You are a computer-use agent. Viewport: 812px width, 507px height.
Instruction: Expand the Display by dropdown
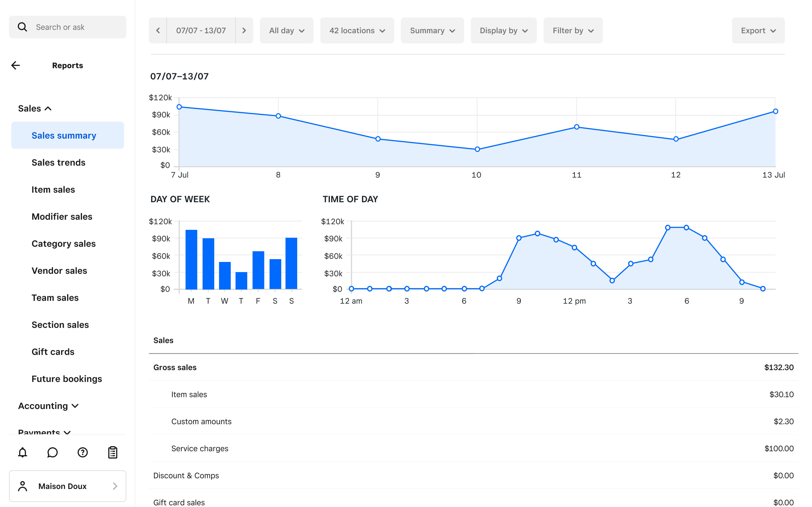503,30
